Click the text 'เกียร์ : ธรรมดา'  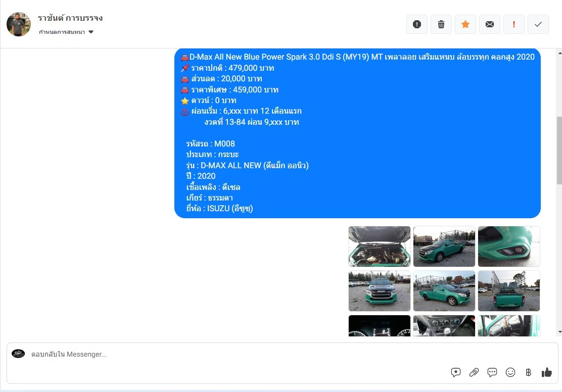[x=209, y=198]
